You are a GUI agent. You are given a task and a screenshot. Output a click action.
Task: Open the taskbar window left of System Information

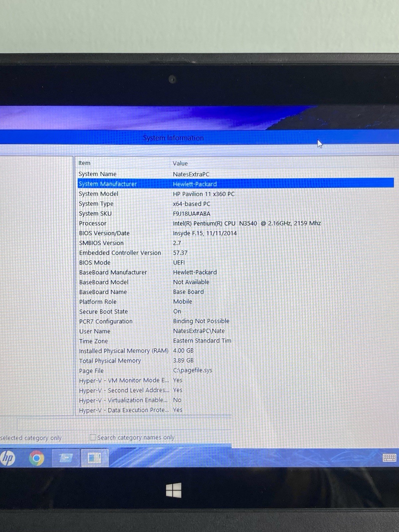pyautogui.click(x=66, y=458)
